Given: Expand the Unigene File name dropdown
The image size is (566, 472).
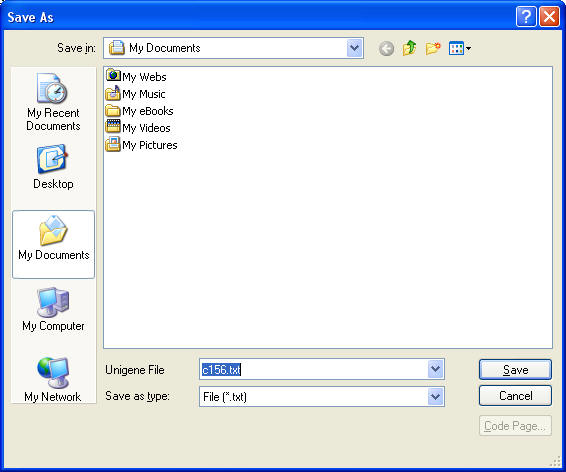Looking at the screenshot, I should pos(436,369).
